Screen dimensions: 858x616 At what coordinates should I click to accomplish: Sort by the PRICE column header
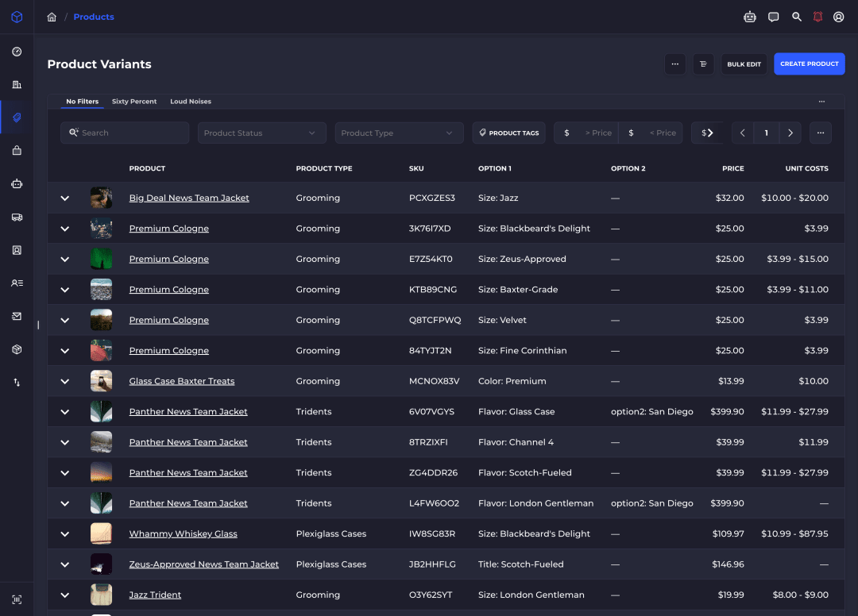click(x=732, y=168)
